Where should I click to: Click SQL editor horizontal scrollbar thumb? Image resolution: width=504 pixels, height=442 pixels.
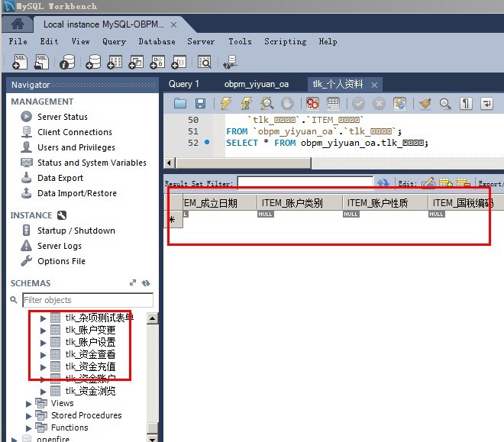[244, 163]
